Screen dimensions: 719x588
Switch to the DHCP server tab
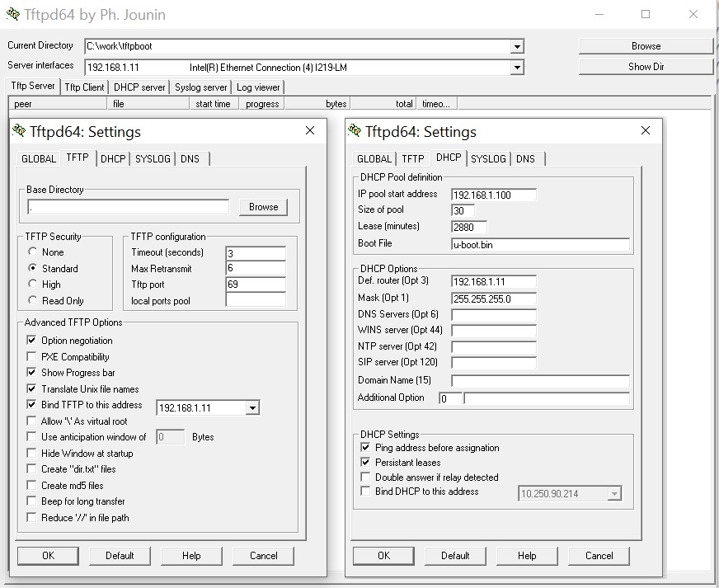[139, 87]
